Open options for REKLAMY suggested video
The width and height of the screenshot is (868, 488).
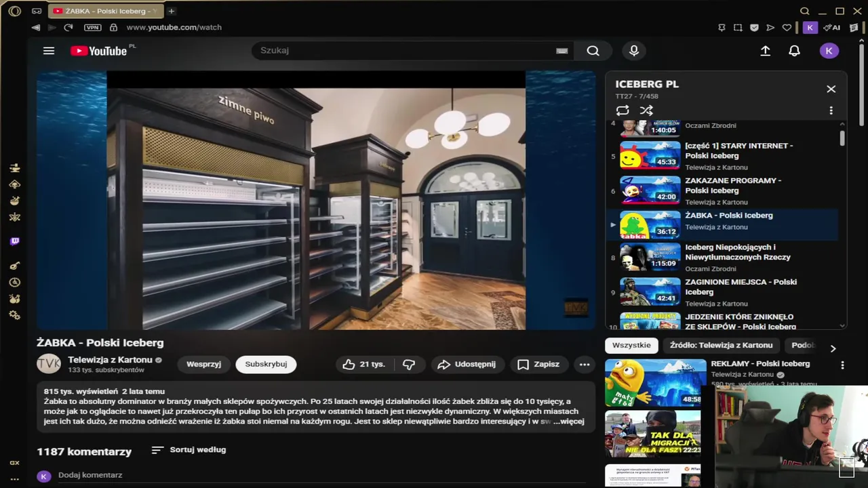[x=842, y=365]
